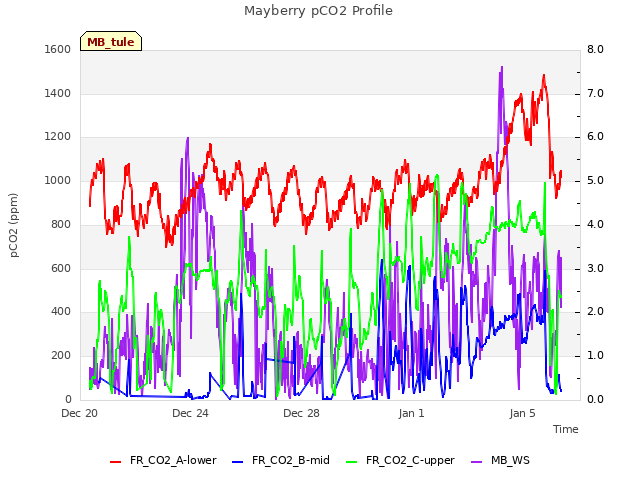Click the purple MB_WS spike near Dec 24
Image resolution: width=640 pixels, height=480 pixels.
[187, 139]
